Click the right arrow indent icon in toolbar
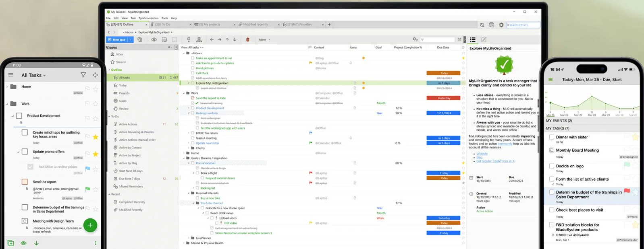This screenshot has height=249, width=644. point(219,40)
